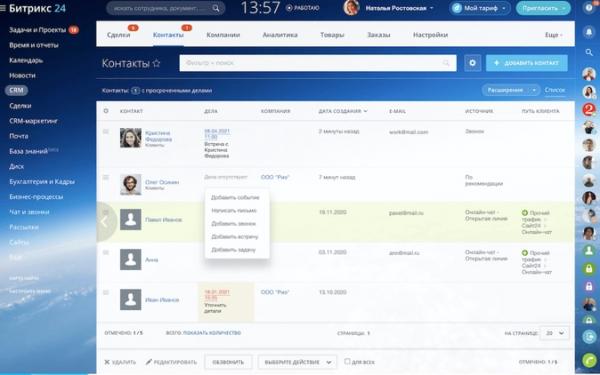600x375 pixels.
Task: Open Календарь in the left menu
Action: (x=26, y=60)
